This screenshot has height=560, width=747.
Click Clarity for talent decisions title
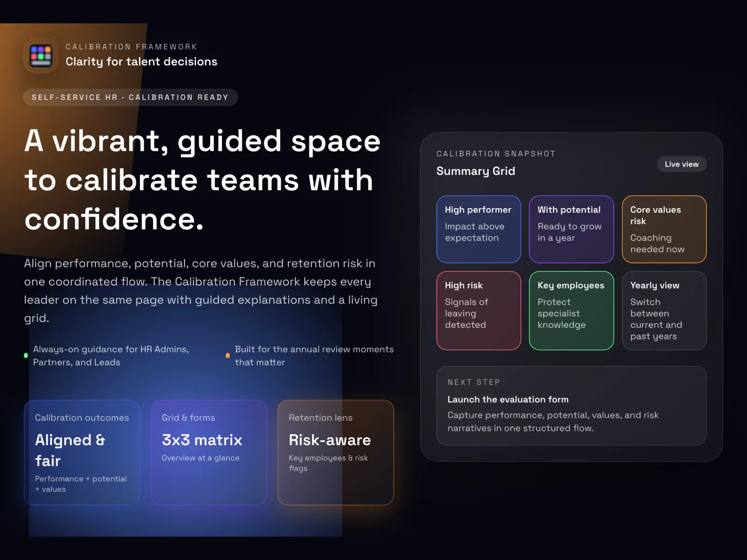point(141,62)
